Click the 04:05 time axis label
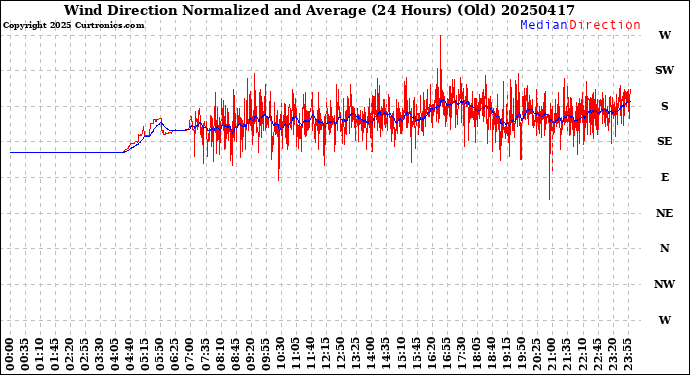Screen dimensions: 690x375 point(115,354)
